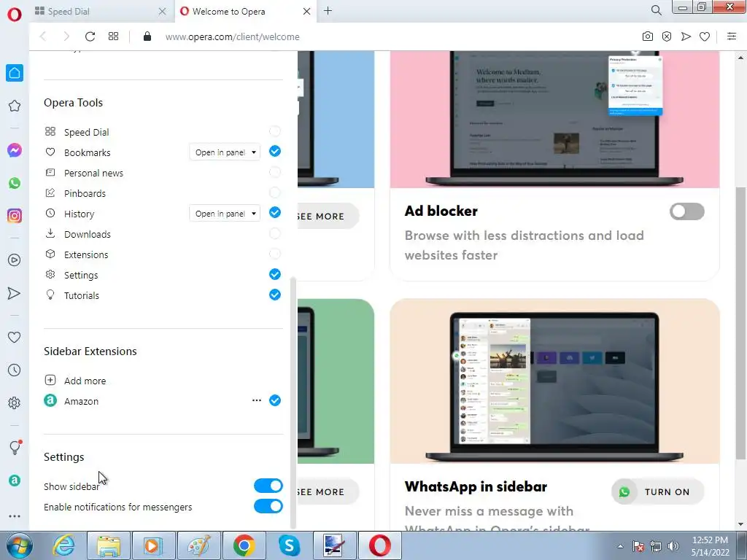Open the Instagram sidebar icon

tap(15, 216)
